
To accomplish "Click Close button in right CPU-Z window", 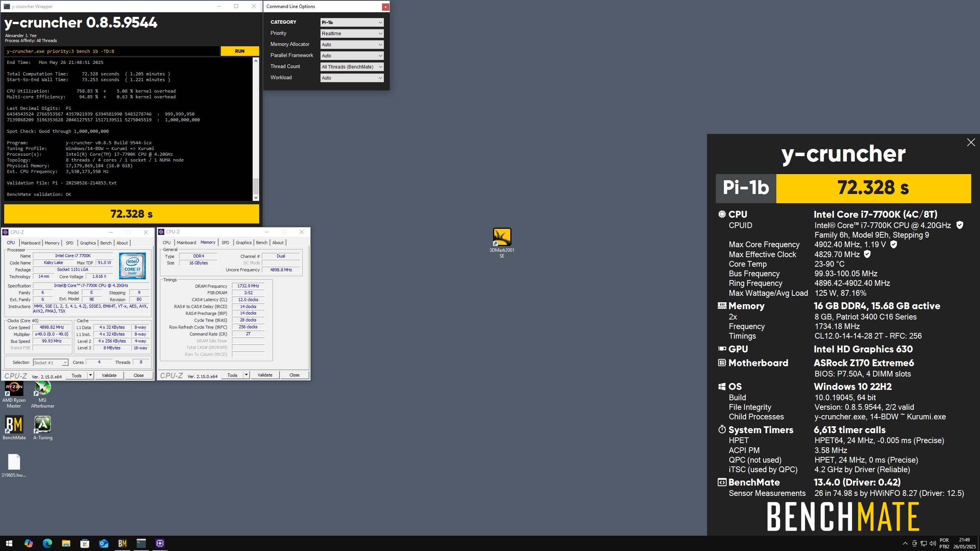I will pos(294,375).
